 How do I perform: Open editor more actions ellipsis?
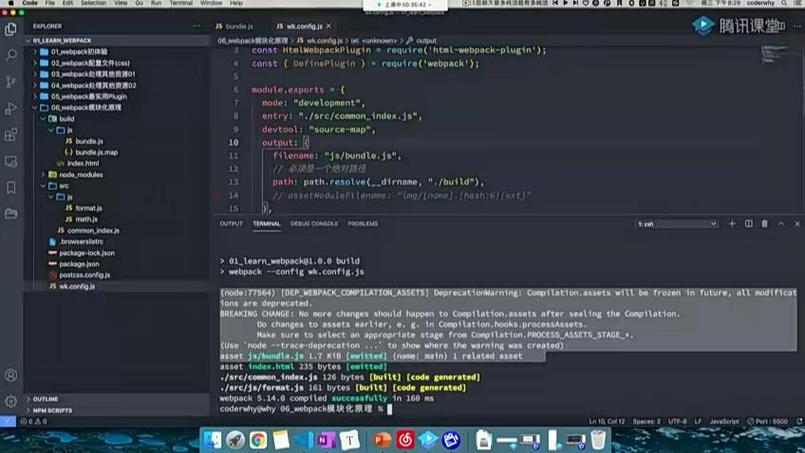click(797, 26)
